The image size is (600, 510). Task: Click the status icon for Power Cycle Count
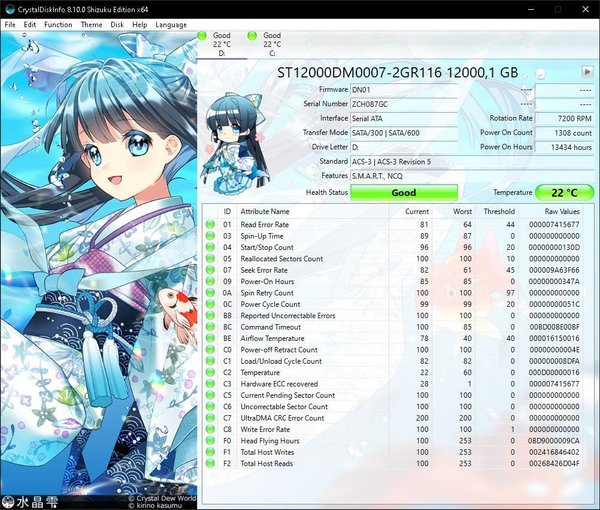click(x=210, y=304)
